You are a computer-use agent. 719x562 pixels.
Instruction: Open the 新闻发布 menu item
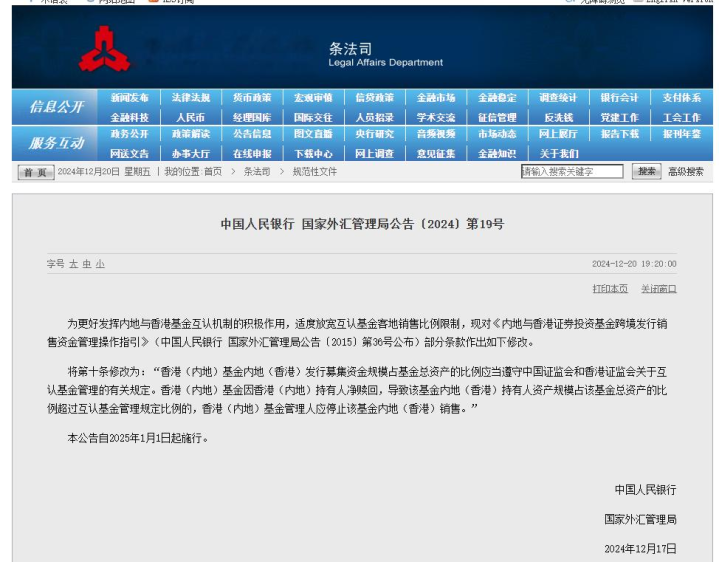pos(130,98)
